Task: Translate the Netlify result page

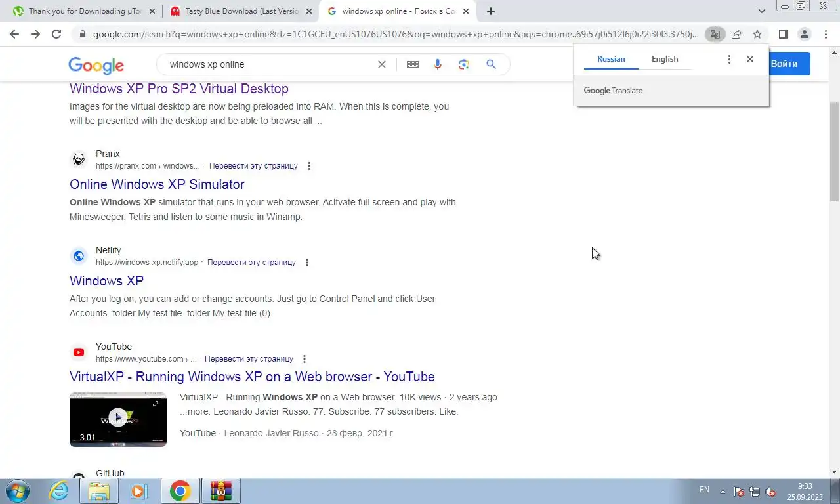Action: pyautogui.click(x=251, y=262)
